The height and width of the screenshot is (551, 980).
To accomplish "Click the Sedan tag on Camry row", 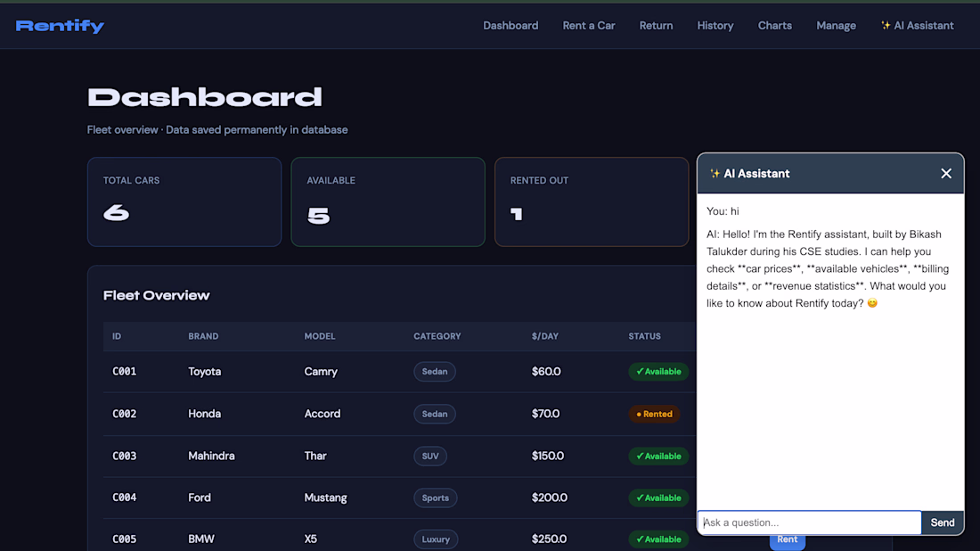I will pos(435,372).
